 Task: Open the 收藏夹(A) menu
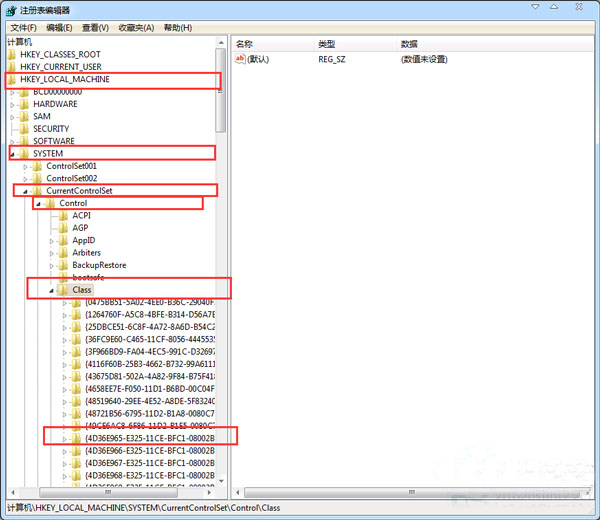pyautogui.click(x=136, y=28)
